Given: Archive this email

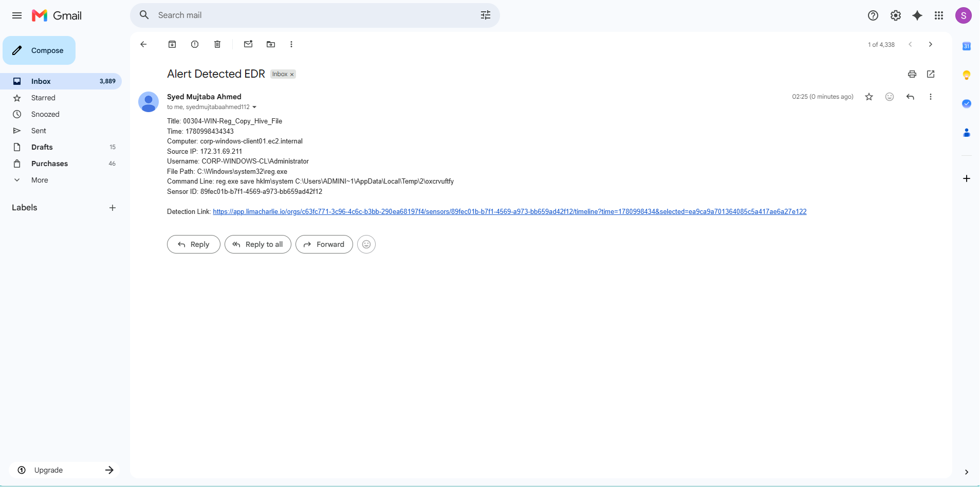Looking at the screenshot, I should pyautogui.click(x=172, y=44).
